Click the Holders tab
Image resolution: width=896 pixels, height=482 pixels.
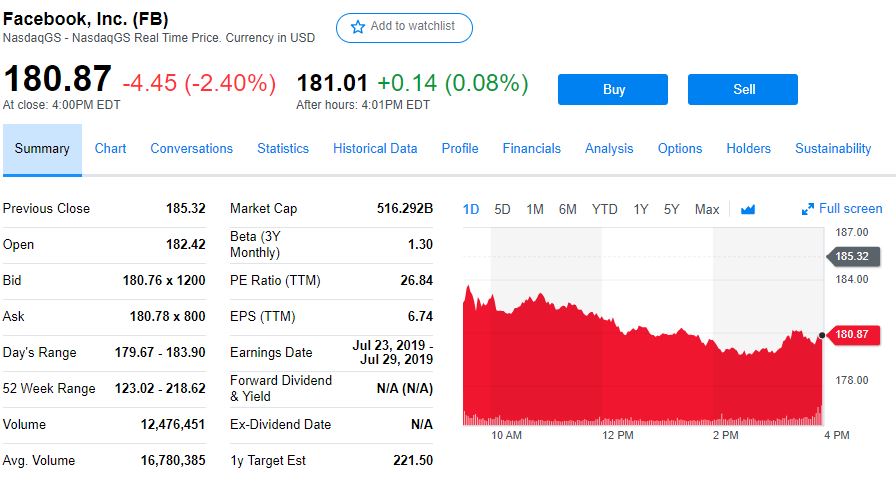click(x=748, y=148)
